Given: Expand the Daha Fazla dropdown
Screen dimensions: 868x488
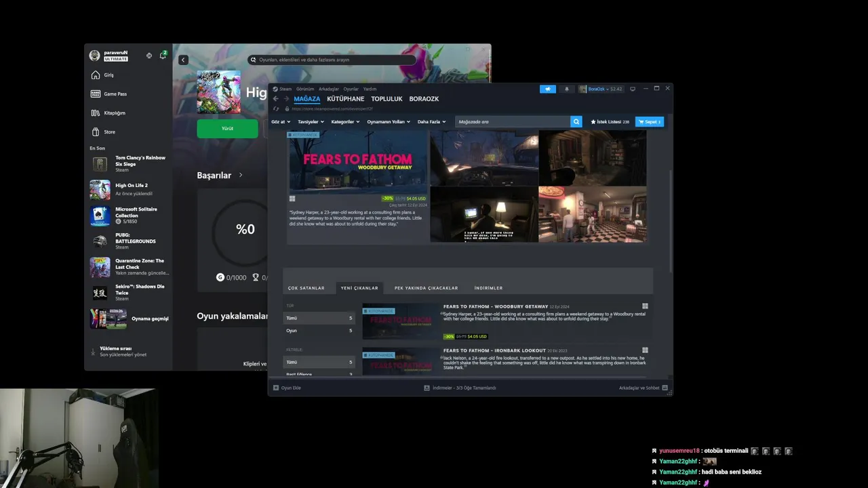Looking at the screenshot, I should (x=431, y=122).
